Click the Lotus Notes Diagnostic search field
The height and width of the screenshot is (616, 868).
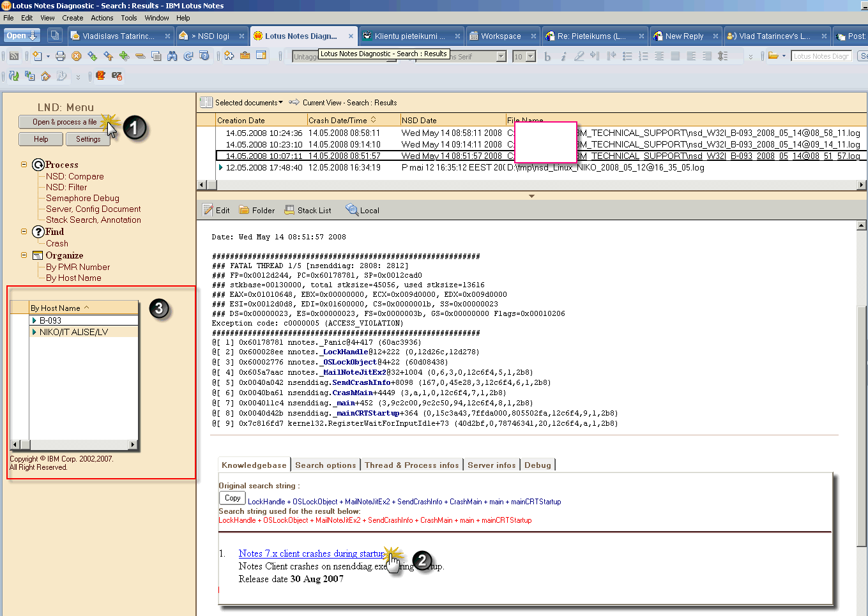tap(822, 56)
